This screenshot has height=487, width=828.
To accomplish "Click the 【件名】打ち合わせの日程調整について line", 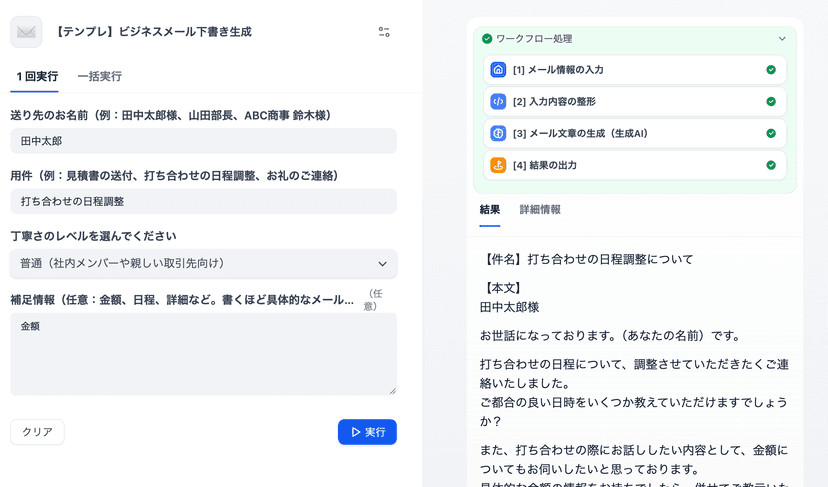I will coord(587,259).
